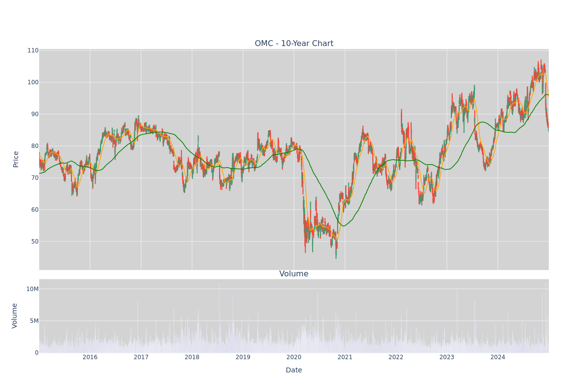588x392 pixels.
Task: Click the 5M volume tick label
Action: (x=34, y=321)
